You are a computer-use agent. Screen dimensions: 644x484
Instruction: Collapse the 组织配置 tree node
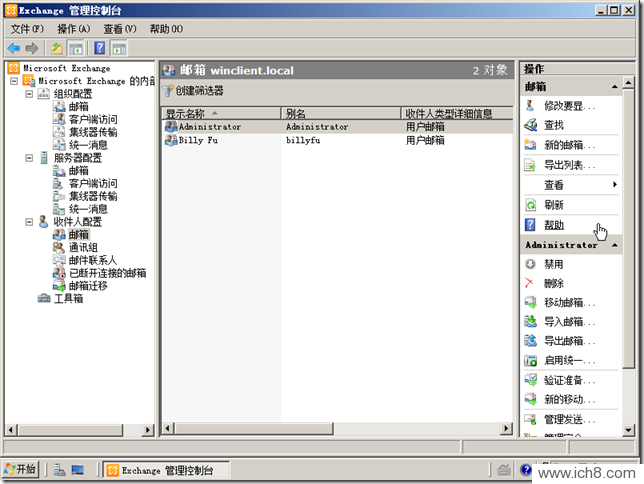point(29,94)
